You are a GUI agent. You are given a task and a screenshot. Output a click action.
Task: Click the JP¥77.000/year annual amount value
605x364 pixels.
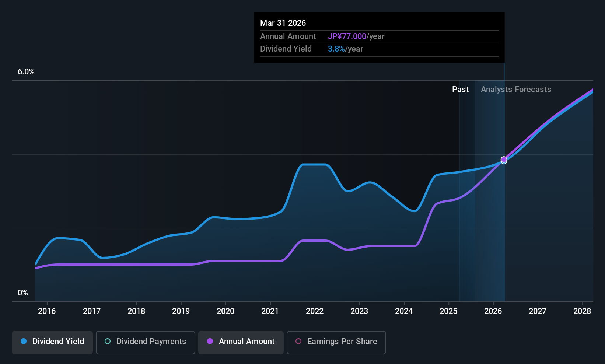(x=356, y=36)
